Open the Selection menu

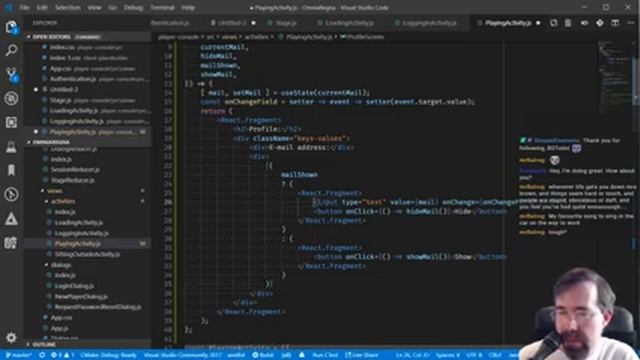(x=67, y=7)
